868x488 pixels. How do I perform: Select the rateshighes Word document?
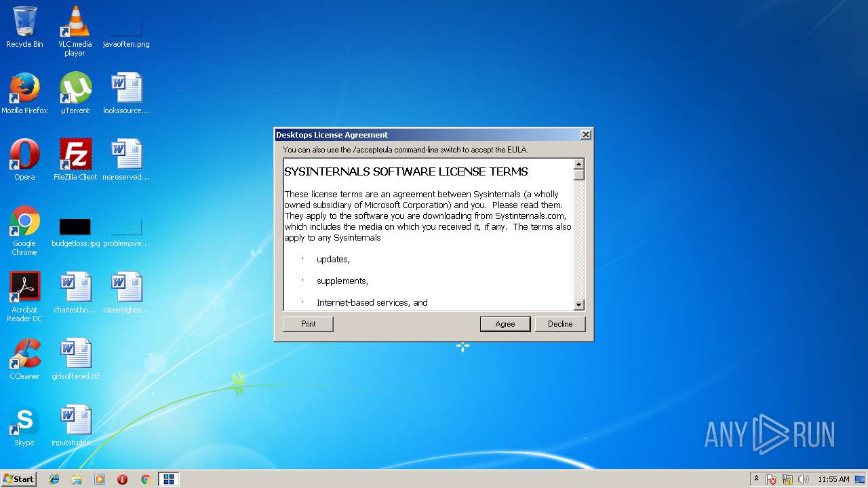click(x=126, y=293)
